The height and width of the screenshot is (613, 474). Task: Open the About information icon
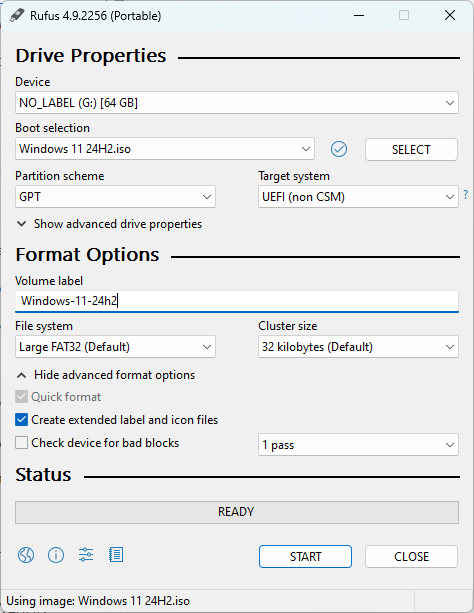[x=56, y=555]
